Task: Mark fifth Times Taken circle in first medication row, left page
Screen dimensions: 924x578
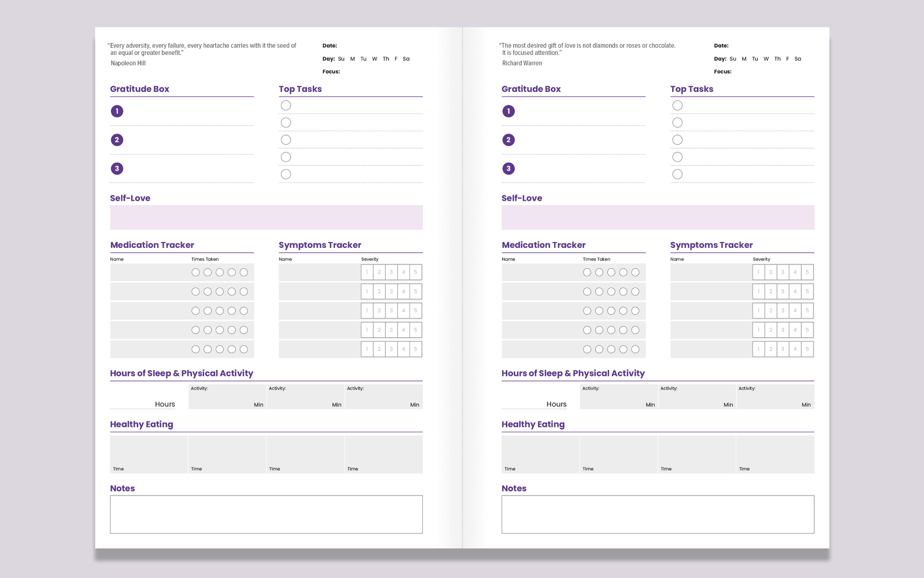Action: (244, 273)
